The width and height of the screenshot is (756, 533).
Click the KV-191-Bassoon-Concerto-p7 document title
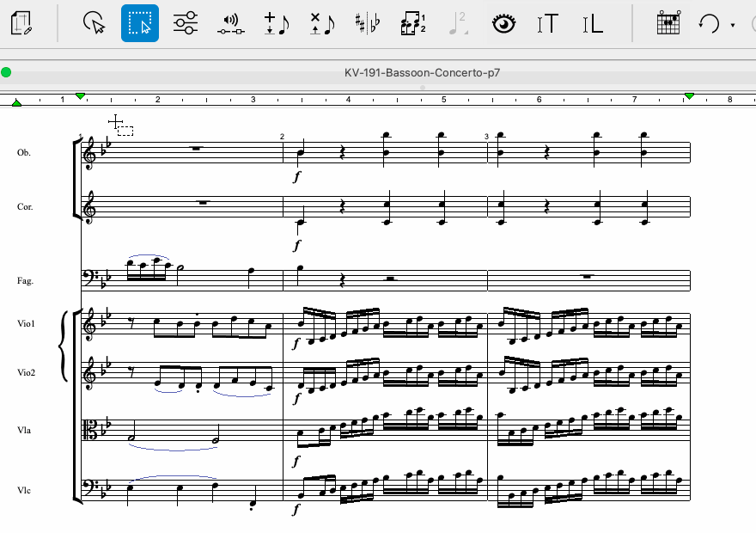coord(422,73)
